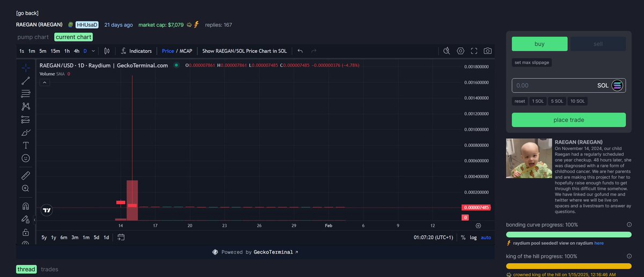Expand the timeframe interval dropdown
Screen dimensions: 644x277
click(x=93, y=51)
